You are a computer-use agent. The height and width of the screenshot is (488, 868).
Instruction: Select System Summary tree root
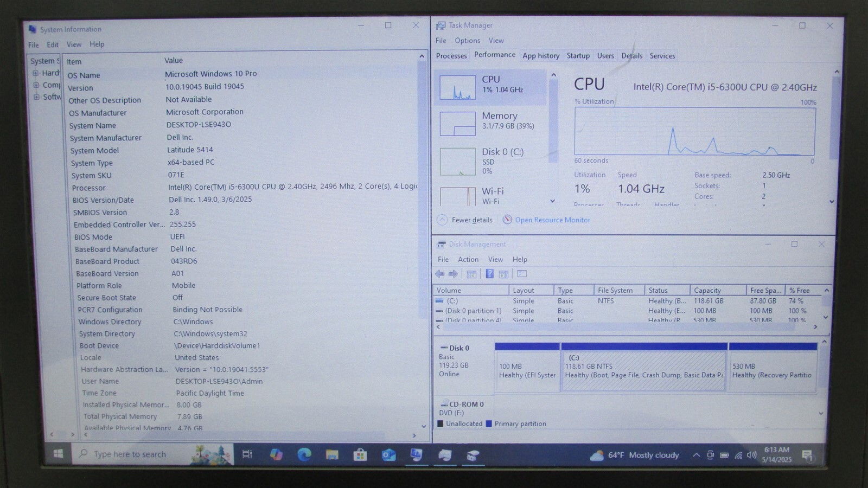coord(45,61)
